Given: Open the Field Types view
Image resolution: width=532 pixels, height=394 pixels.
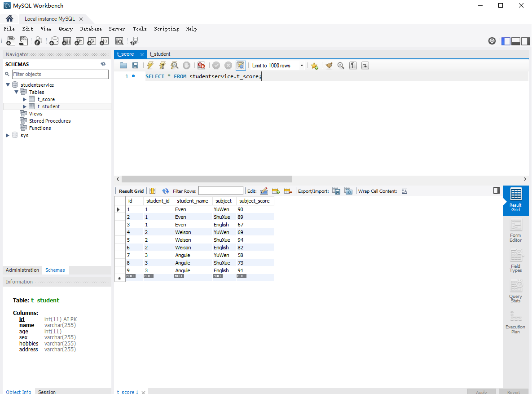Looking at the screenshot, I should 516,261.
